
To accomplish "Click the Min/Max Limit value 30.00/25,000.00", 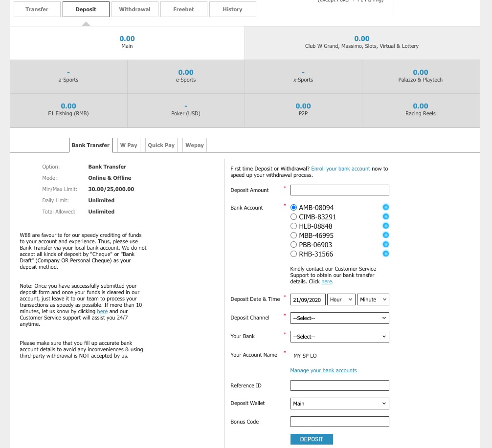I will pyautogui.click(x=111, y=189).
